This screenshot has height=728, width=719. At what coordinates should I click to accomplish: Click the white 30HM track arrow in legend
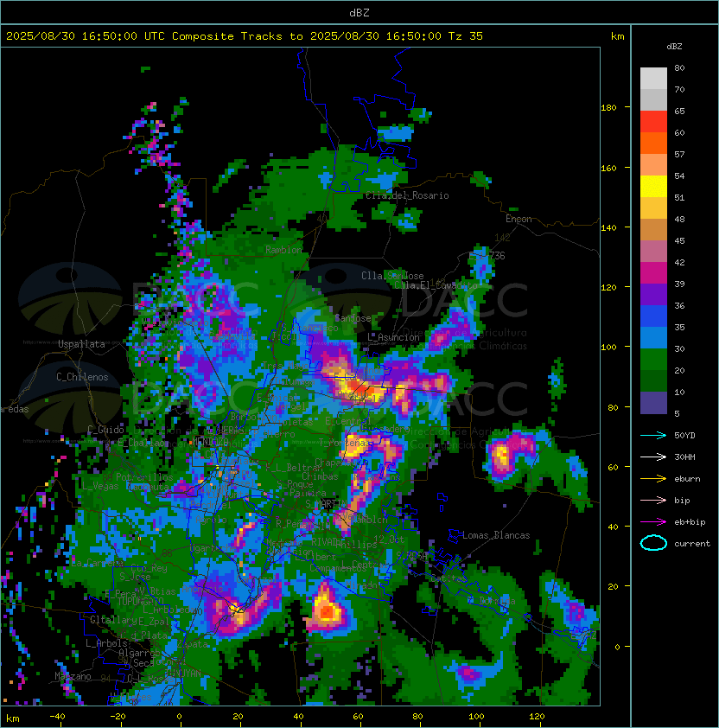[x=653, y=457]
